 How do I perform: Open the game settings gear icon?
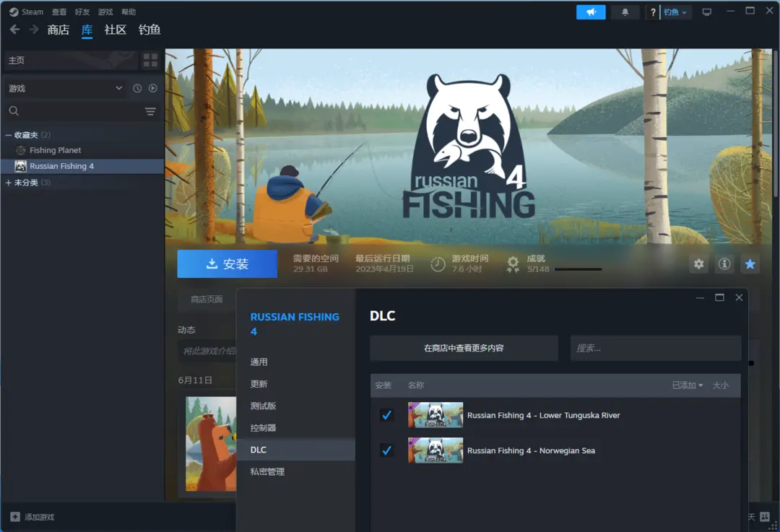(699, 264)
